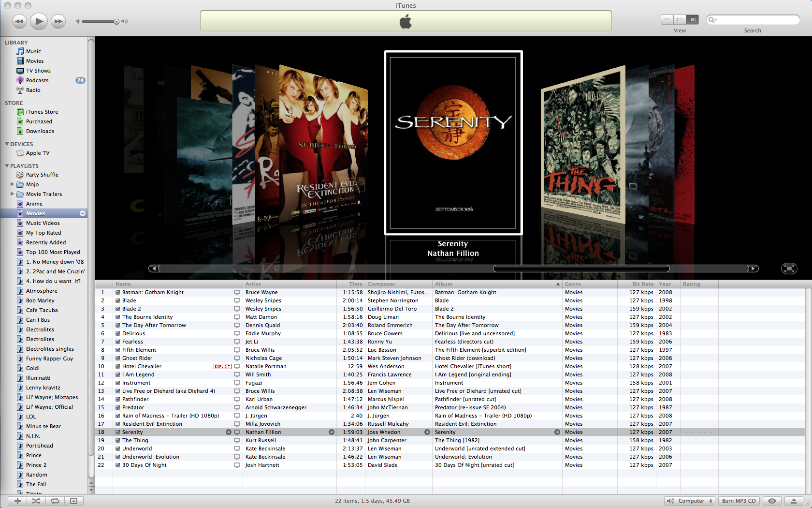Uncheck the 30 Days Of Night checkbox
Viewport: 812px width, 508px height.
click(117, 465)
